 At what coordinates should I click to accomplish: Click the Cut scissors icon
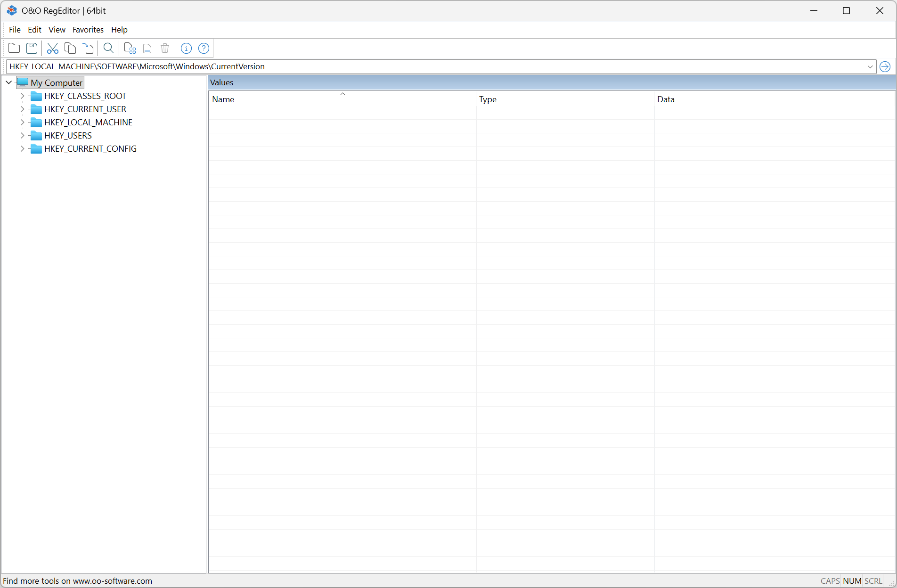pyautogui.click(x=52, y=48)
